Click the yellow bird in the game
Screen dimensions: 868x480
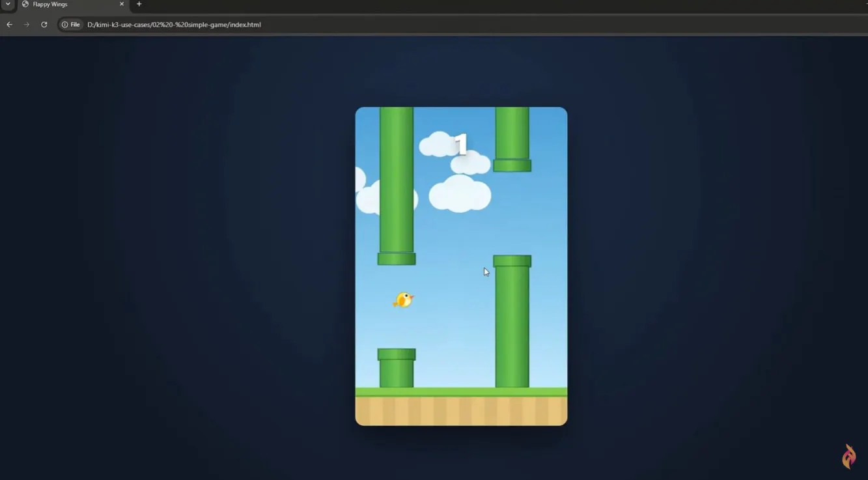click(404, 300)
